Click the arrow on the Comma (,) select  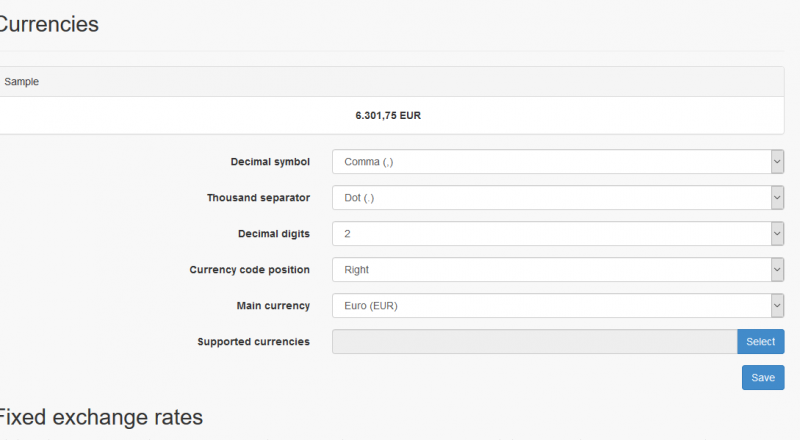point(777,162)
